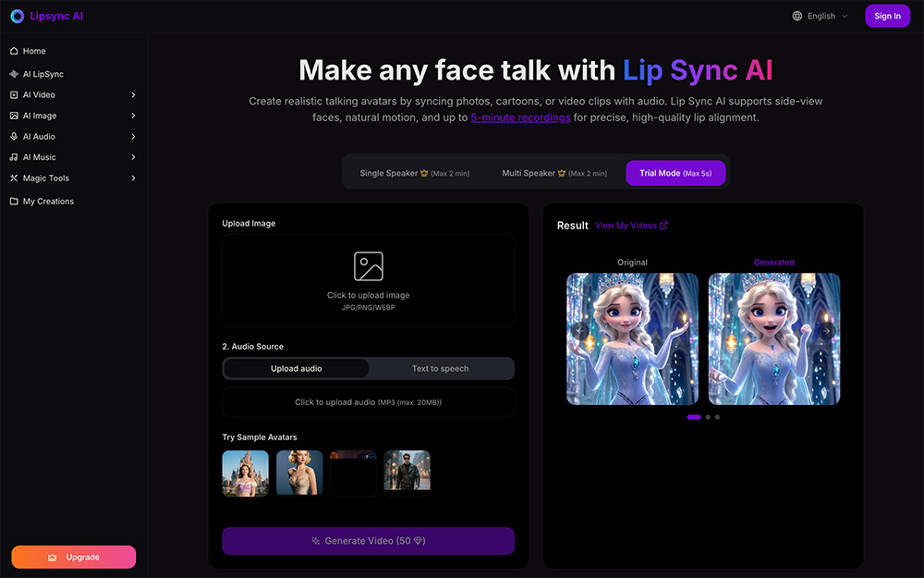Viewport: 924px width, 578px height.
Task: Open the English language dropdown
Action: (x=821, y=16)
